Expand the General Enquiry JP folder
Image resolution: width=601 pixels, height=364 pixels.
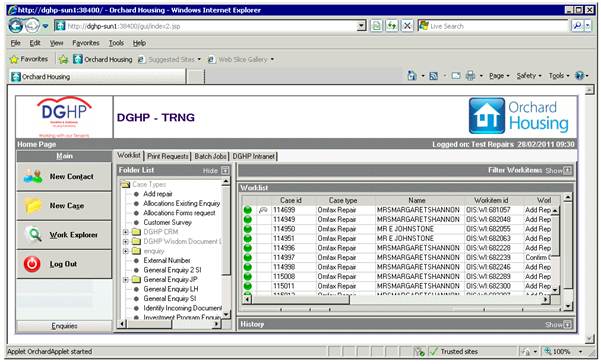tap(125, 280)
